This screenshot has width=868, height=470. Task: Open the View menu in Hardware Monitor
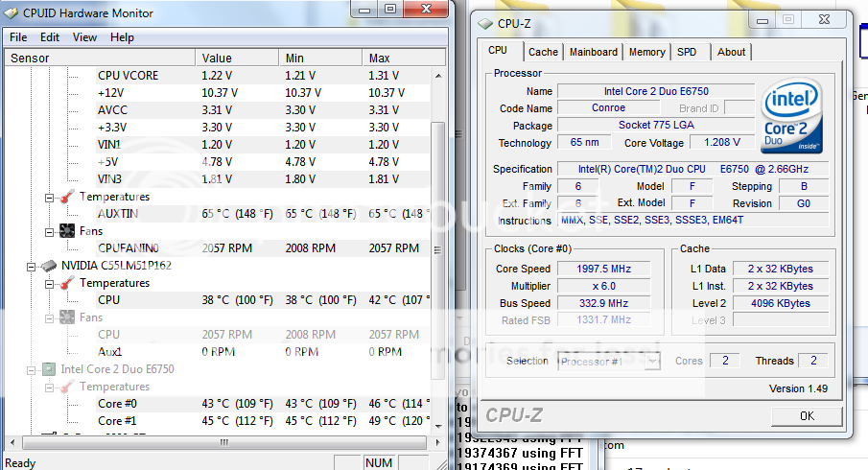tap(84, 37)
